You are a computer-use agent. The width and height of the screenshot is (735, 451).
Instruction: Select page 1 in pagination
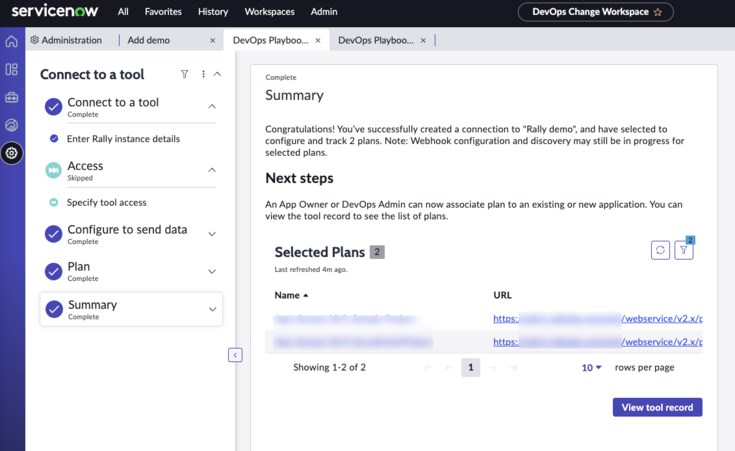[471, 368]
